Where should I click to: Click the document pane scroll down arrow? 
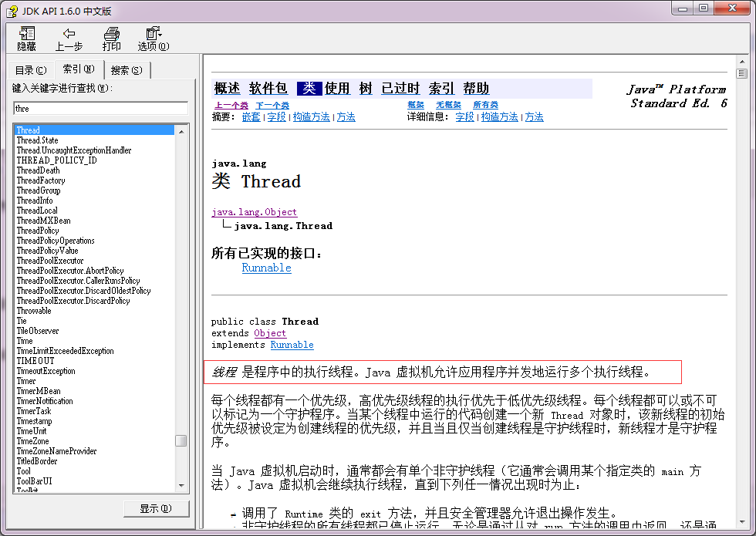[741, 523]
